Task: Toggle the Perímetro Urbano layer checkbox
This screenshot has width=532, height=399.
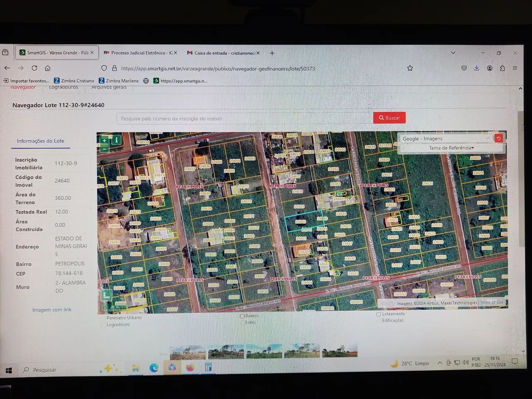Action: point(103,318)
